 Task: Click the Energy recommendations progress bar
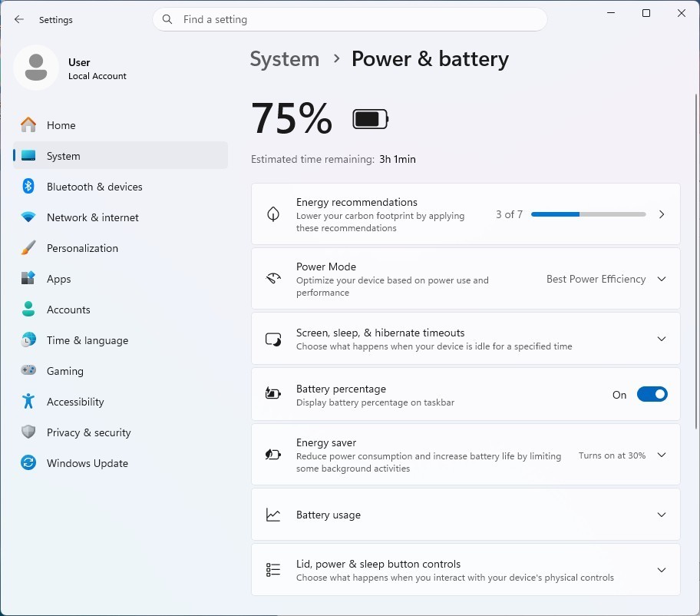coord(589,214)
